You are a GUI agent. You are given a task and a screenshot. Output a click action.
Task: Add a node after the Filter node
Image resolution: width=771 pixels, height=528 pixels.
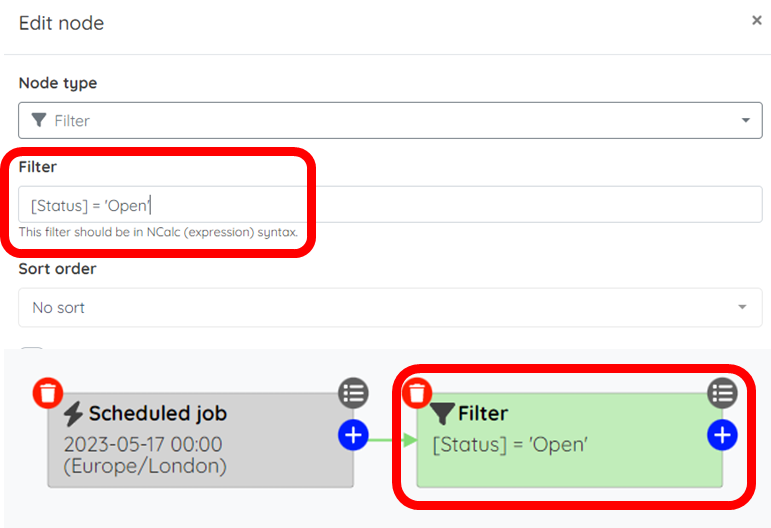point(722,435)
